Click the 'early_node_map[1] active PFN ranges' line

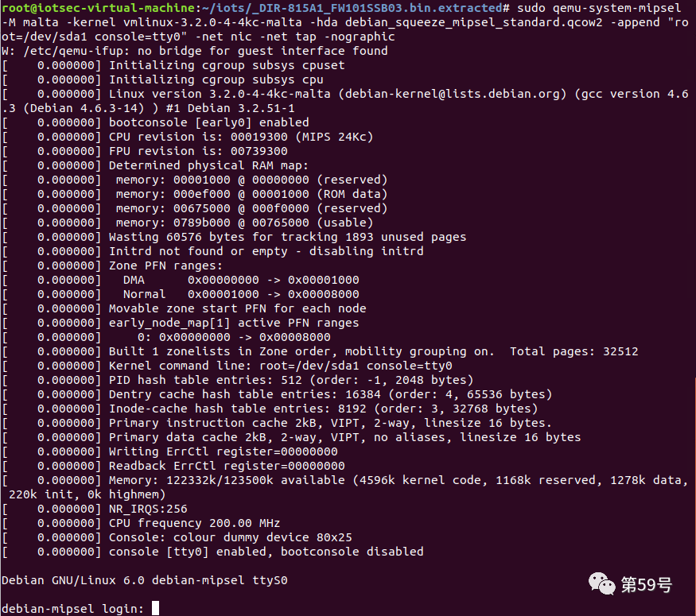tap(181, 323)
